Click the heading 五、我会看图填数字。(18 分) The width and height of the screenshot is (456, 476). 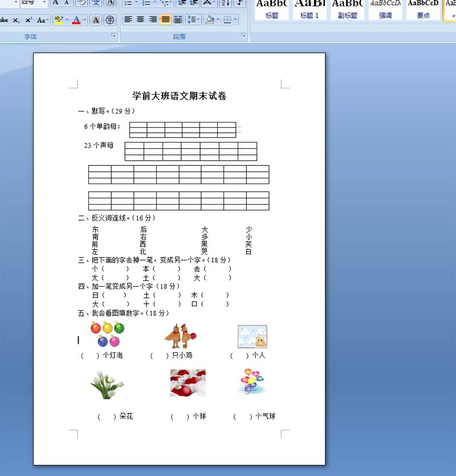click(x=124, y=313)
